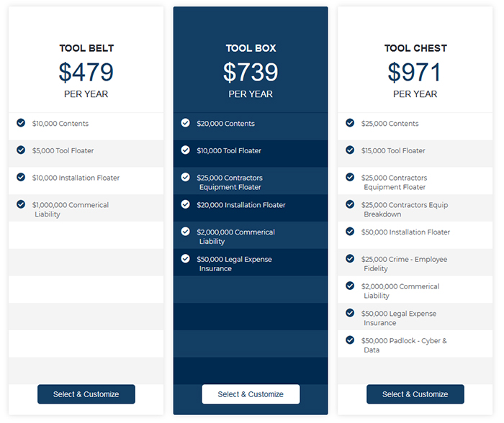Click checkmark beside Contractors Equip Breakdown
Screen dimensions: 504x423
[x=350, y=204]
